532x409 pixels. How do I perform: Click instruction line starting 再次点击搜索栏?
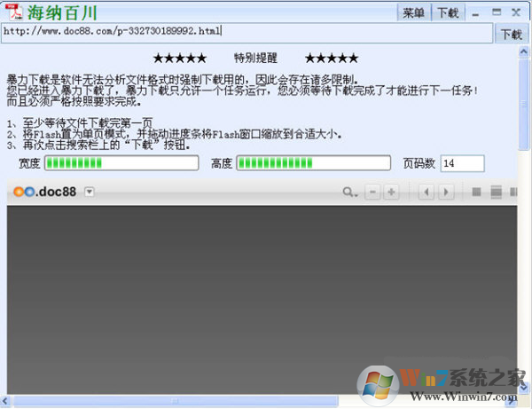[98, 146]
